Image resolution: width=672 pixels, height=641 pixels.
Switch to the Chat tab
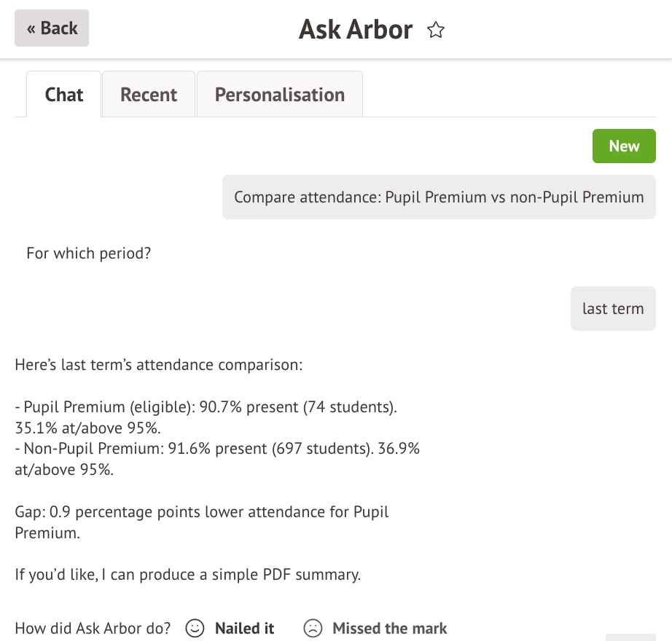64,95
